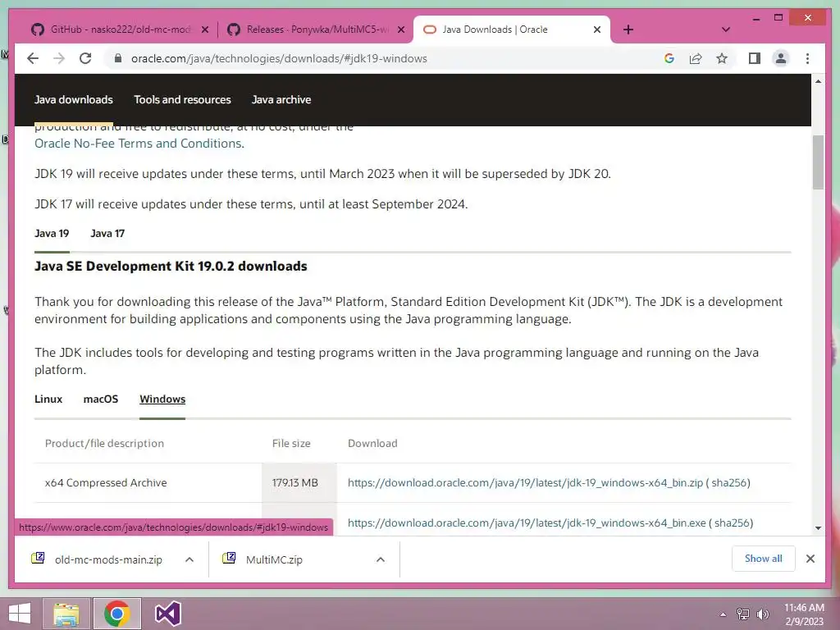The width and height of the screenshot is (840, 630).
Task: Click the page scroll down arrow
Action: click(818, 528)
